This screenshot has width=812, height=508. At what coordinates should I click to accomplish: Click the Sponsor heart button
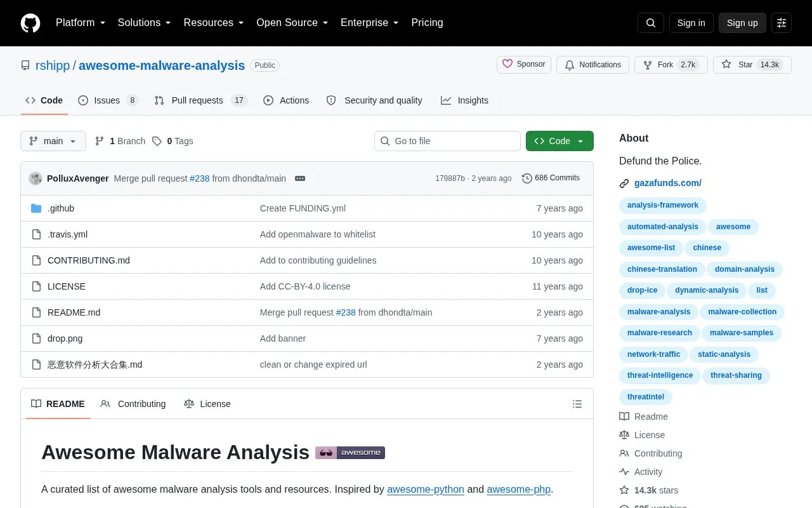(524, 65)
